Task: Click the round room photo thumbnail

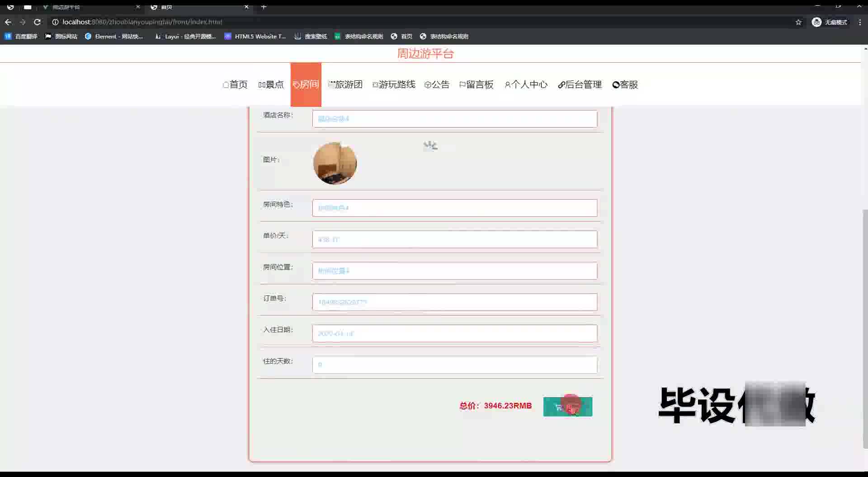Action: 335,163
